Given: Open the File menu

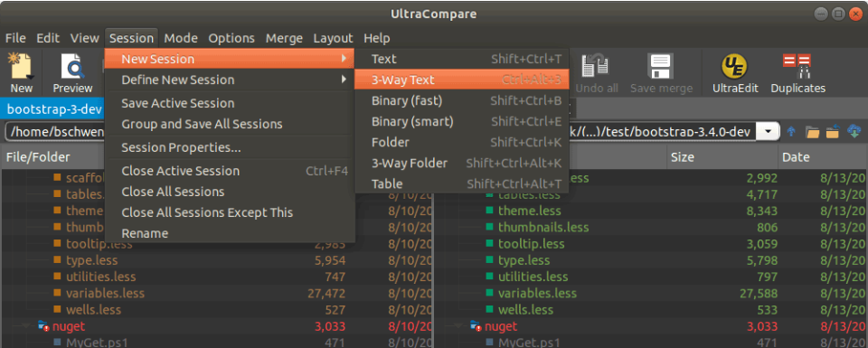Looking at the screenshot, I should [15, 38].
